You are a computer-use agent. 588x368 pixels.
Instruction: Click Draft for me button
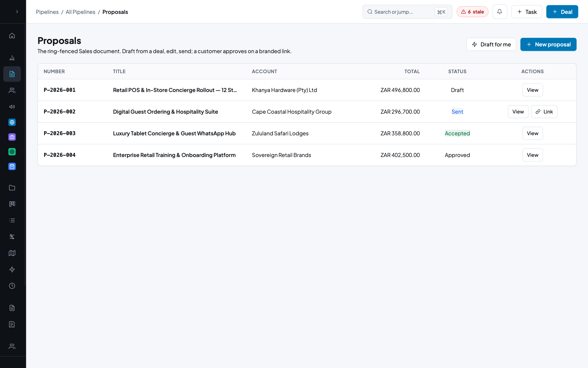tap(491, 44)
